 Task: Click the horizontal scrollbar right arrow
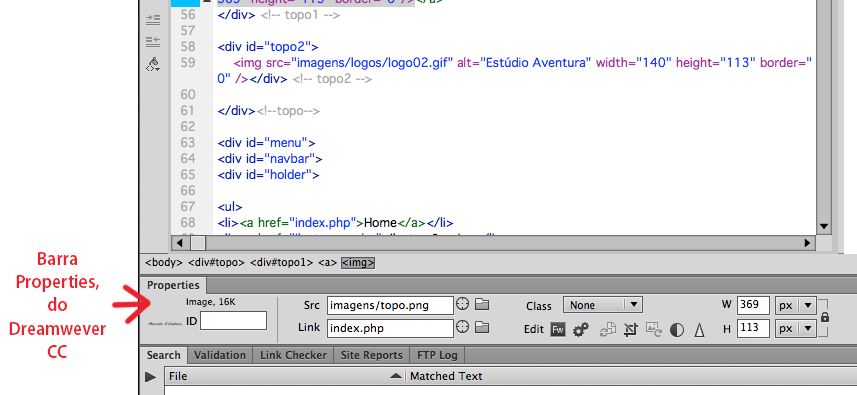click(808, 243)
